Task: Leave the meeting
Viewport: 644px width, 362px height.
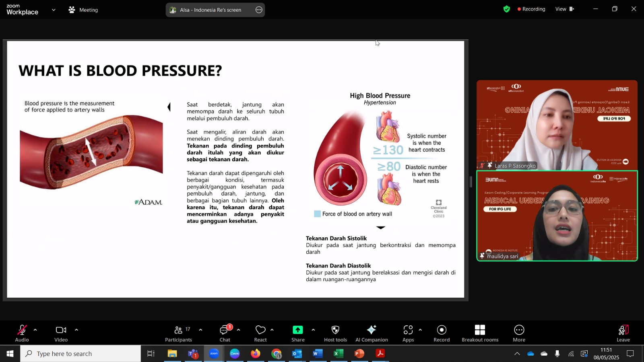Action: point(623,333)
